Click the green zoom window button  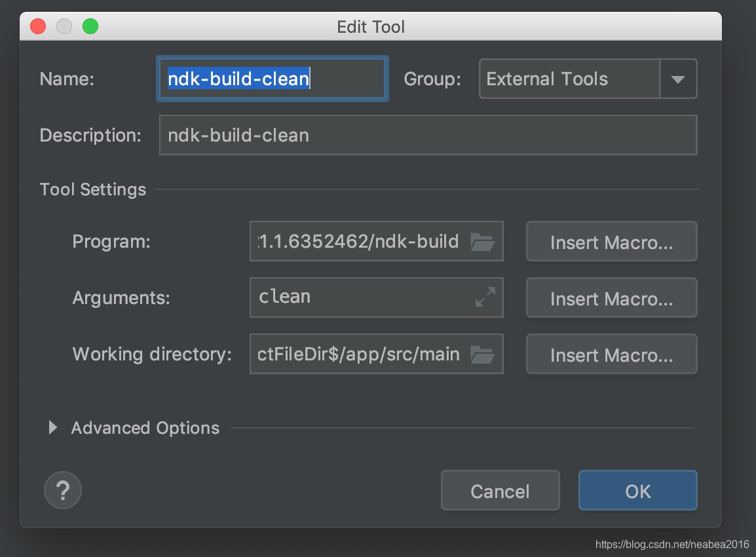(x=90, y=27)
